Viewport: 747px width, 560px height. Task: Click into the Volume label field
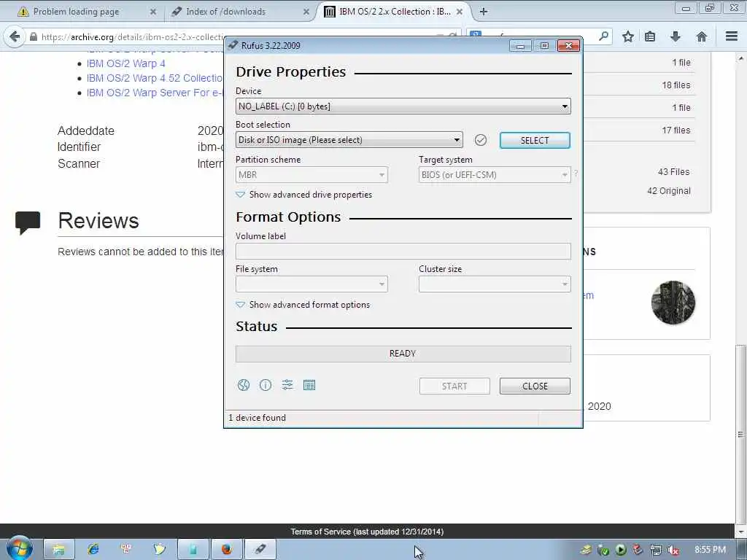403,252
